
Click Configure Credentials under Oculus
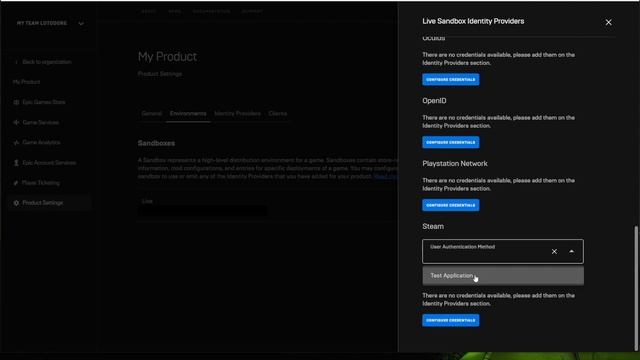click(x=451, y=80)
